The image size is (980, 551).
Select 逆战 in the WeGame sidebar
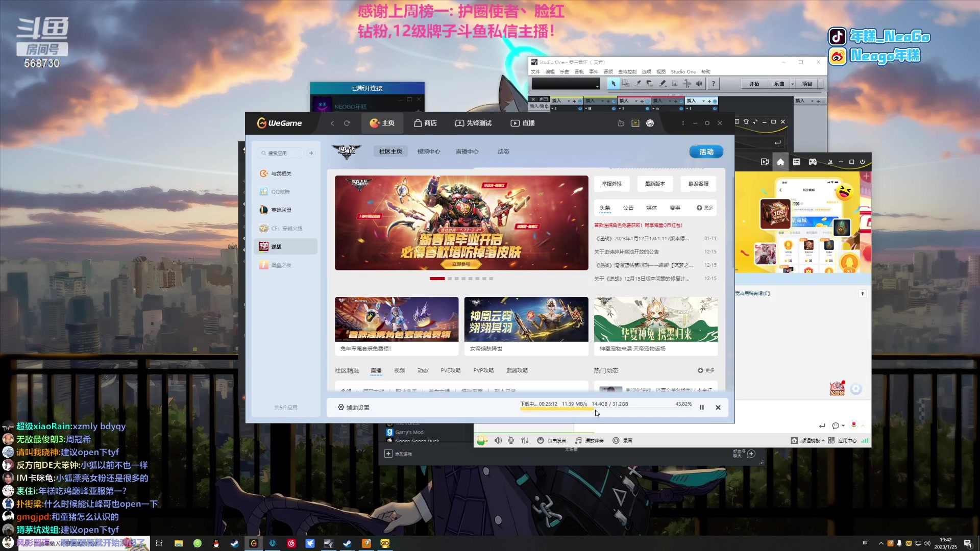coord(286,247)
